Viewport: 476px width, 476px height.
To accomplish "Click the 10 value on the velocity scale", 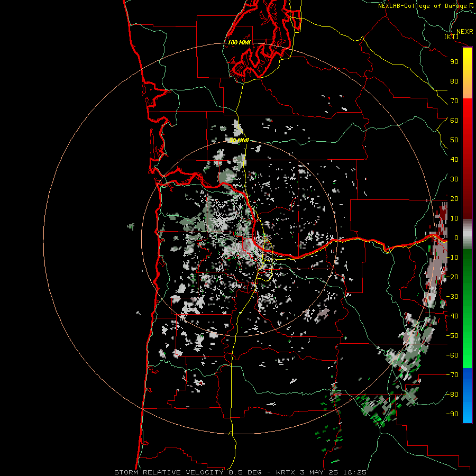I will (454, 218).
